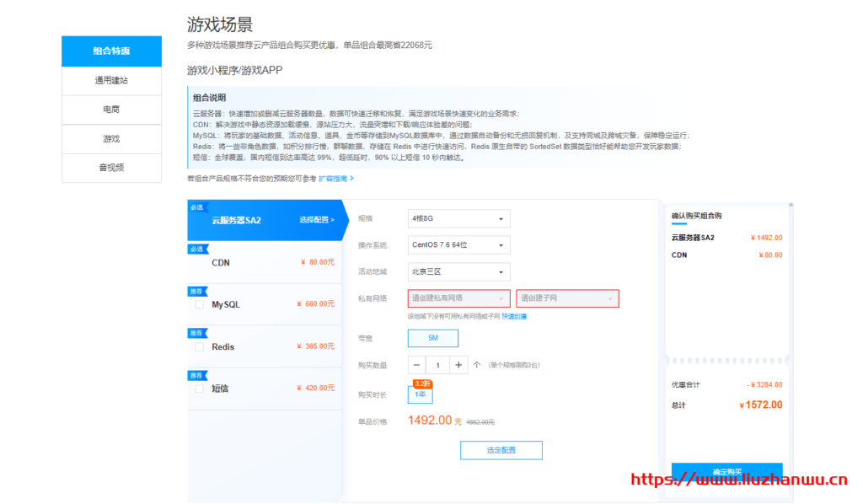Image resolution: width=863 pixels, height=504 pixels.
Task: Select the 1年 purchase duration option
Action: pyautogui.click(x=420, y=395)
